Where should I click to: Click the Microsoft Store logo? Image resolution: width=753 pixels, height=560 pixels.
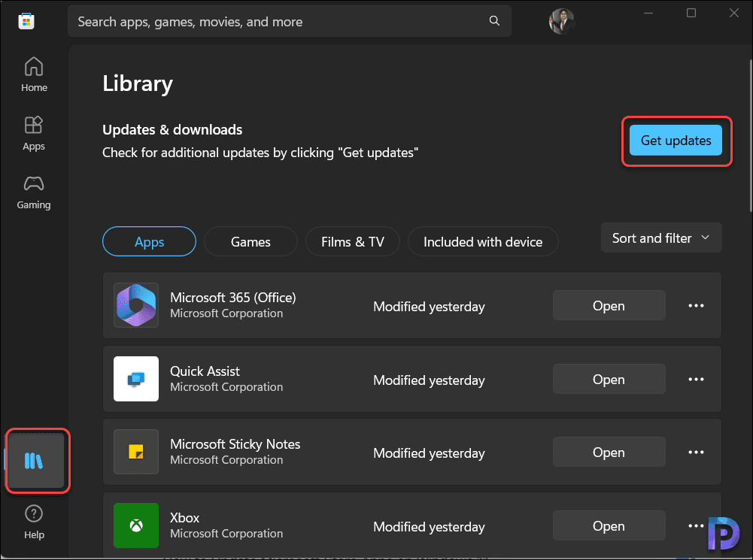click(x=26, y=20)
